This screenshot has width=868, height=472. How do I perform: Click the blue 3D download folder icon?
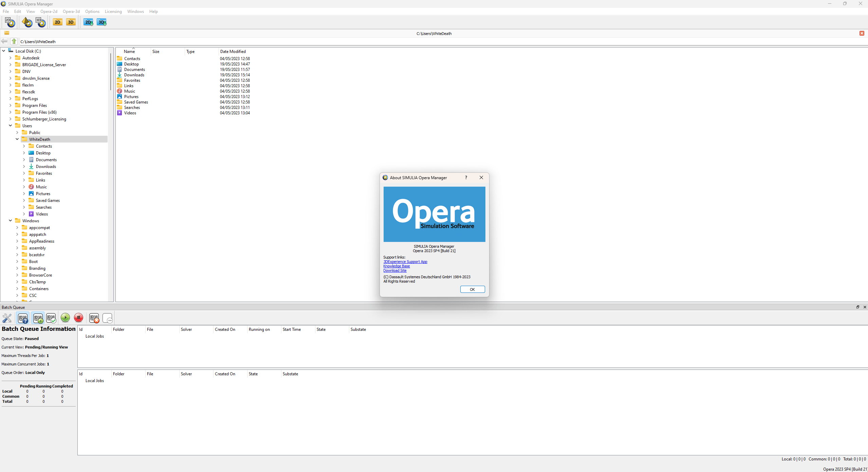pyautogui.click(x=102, y=22)
